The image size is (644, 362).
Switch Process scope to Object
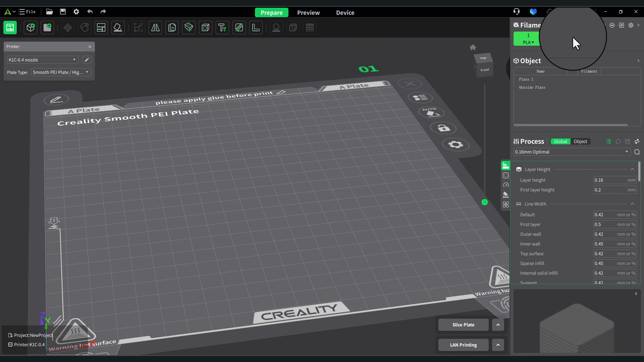pos(580,142)
